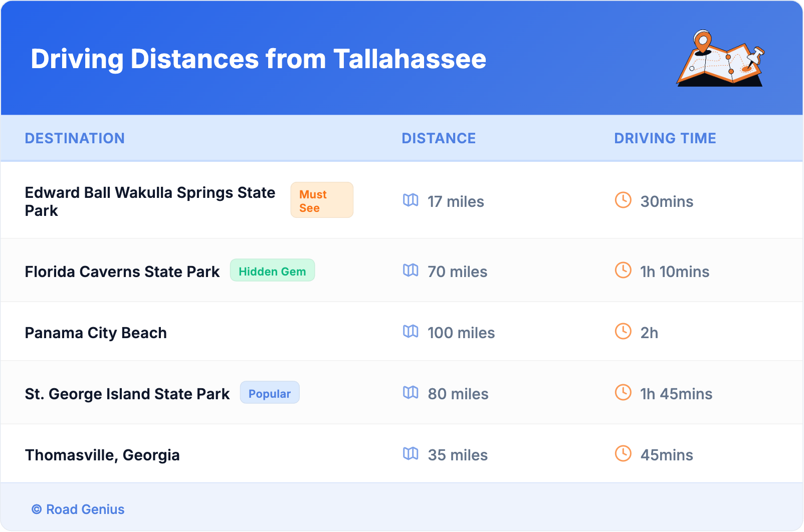Click the clock icon beside 1h 10mins
The width and height of the screenshot is (804, 532).
click(x=623, y=271)
